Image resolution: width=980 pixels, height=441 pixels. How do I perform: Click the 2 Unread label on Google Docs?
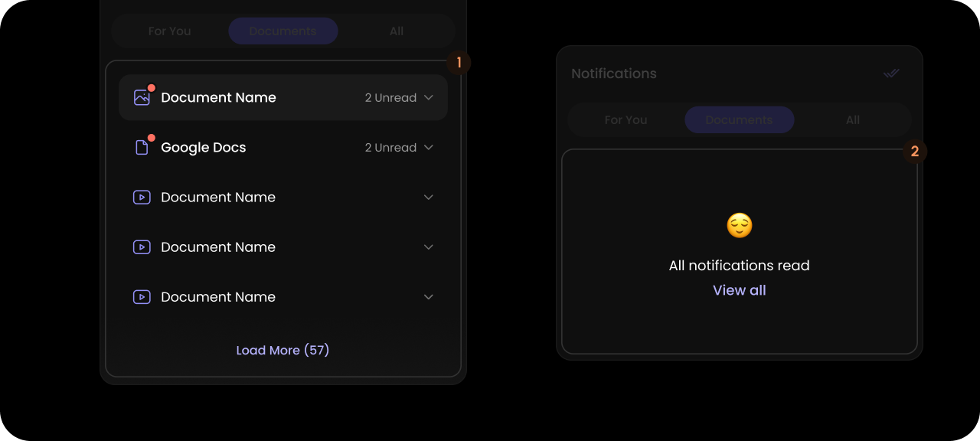(x=390, y=147)
